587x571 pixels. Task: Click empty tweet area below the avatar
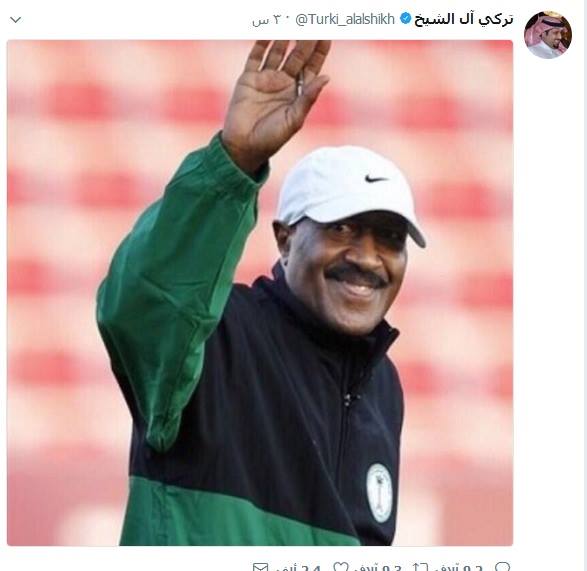[x=548, y=300]
